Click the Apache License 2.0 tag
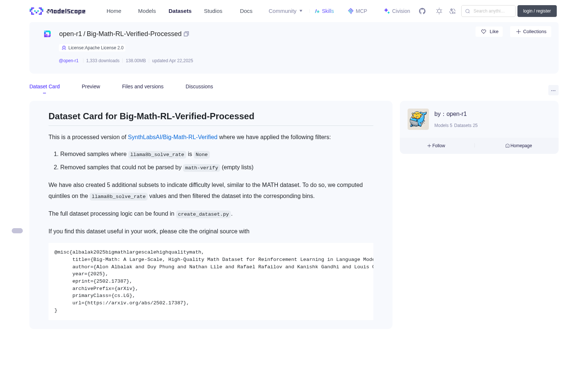Screen dimensions: 588x368 pyautogui.click(x=92, y=48)
